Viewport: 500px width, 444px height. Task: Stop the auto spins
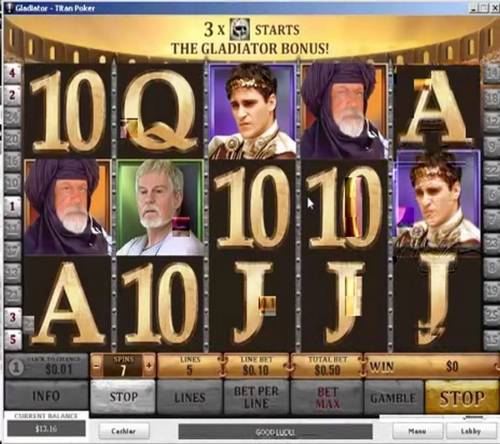pos(123,397)
